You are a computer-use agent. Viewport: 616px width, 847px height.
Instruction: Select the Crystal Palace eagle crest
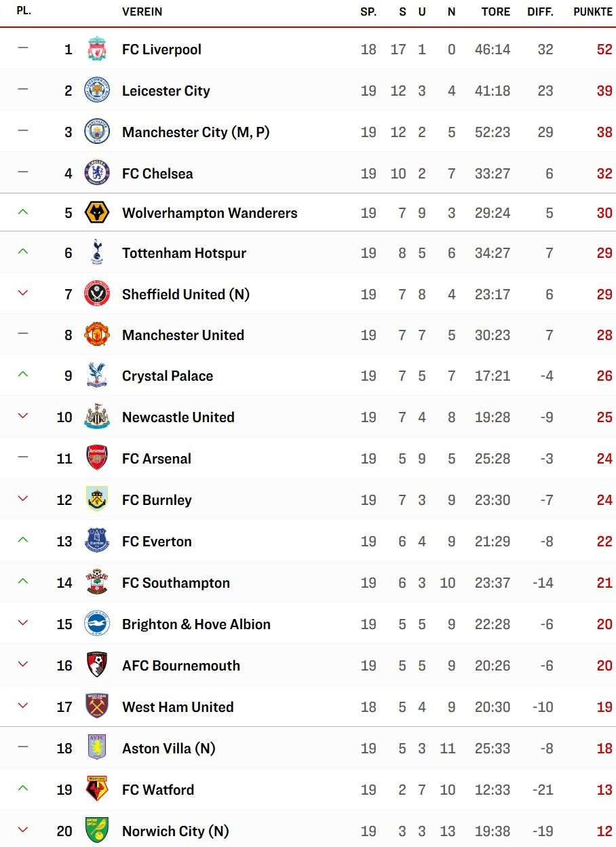click(97, 376)
